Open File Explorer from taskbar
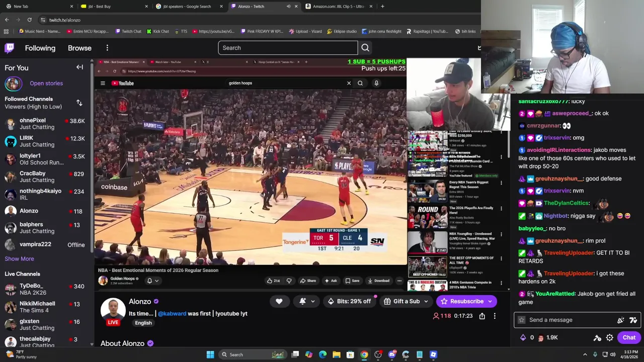 point(337,354)
